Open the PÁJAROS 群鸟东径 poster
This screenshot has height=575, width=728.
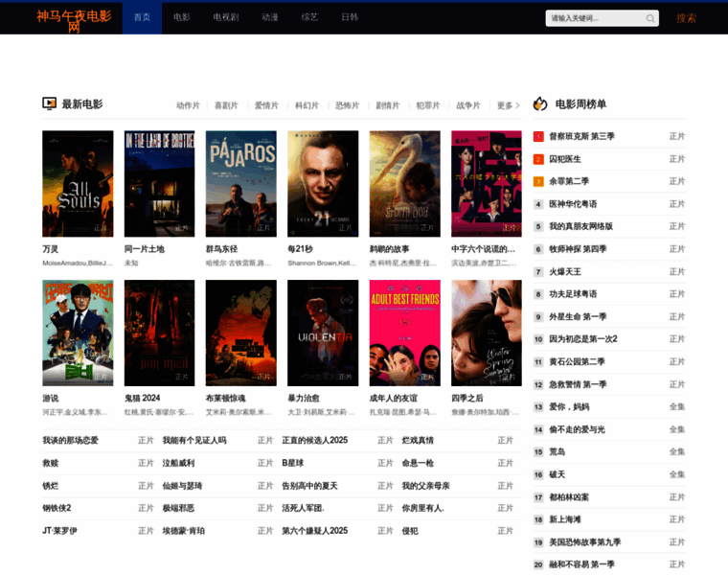click(x=241, y=183)
